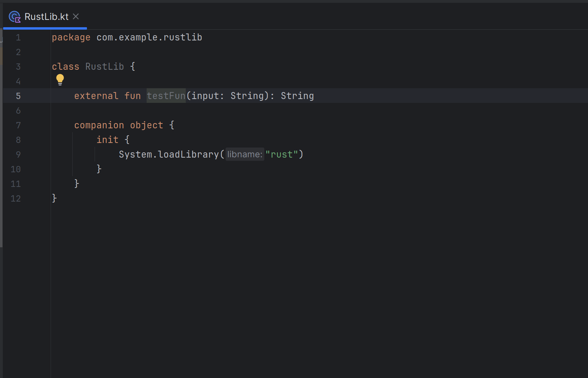Image resolution: width=588 pixels, height=378 pixels.
Task: Click the 'fun' keyword on line 5
Action: point(133,96)
